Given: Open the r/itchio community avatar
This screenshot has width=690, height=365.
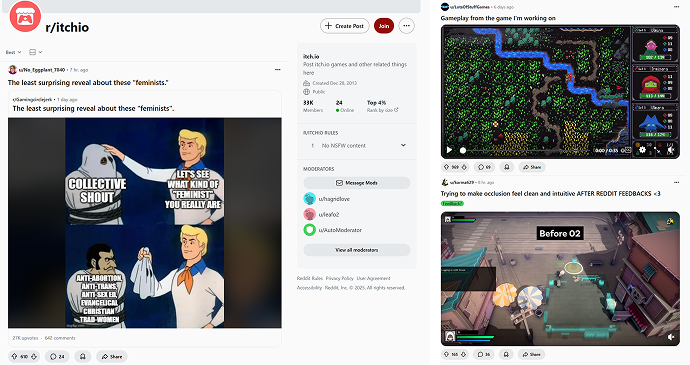Looking at the screenshot, I should (x=25, y=17).
